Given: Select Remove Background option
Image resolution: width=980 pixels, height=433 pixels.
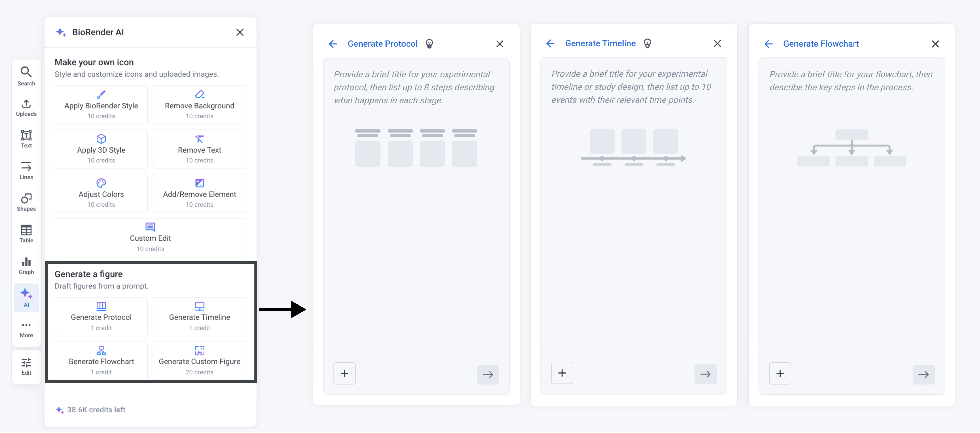Looking at the screenshot, I should pyautogui.click(x=199, y=105).
